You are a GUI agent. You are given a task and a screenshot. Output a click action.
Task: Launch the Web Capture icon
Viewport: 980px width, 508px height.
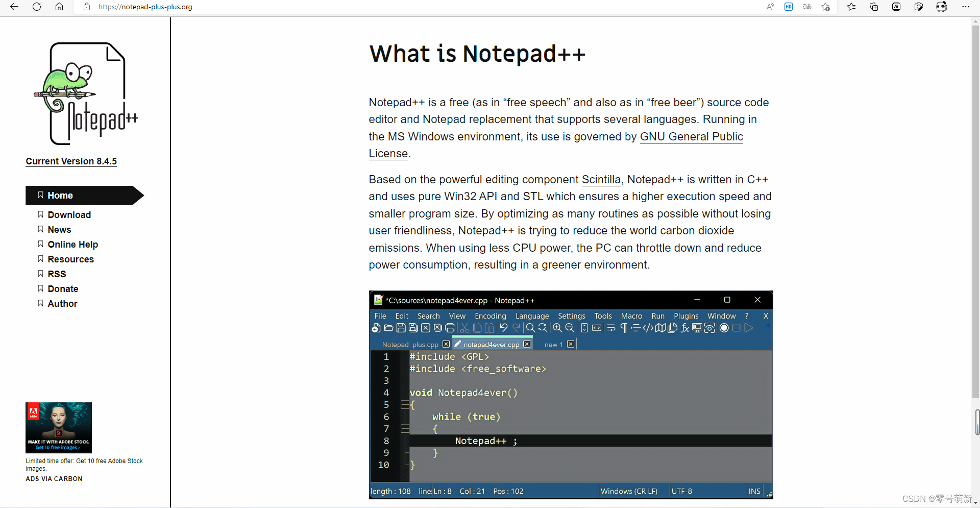(x=919, y=7)
